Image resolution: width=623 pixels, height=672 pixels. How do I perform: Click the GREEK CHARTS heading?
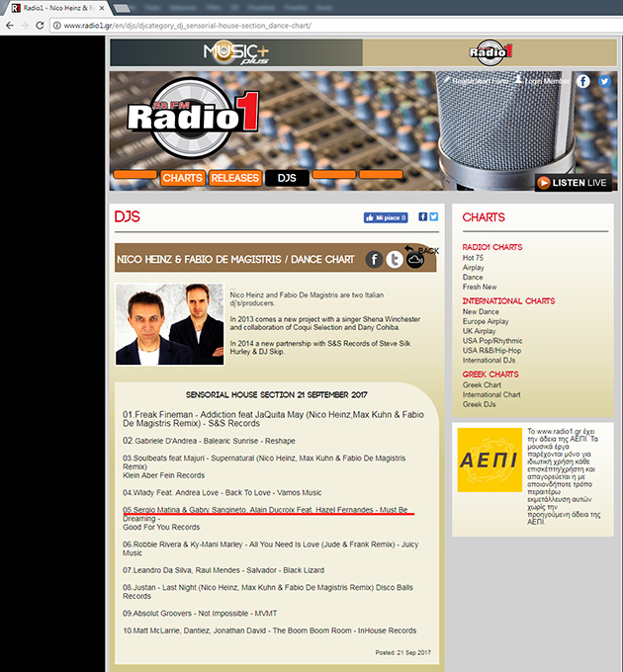tap(490, 375)
